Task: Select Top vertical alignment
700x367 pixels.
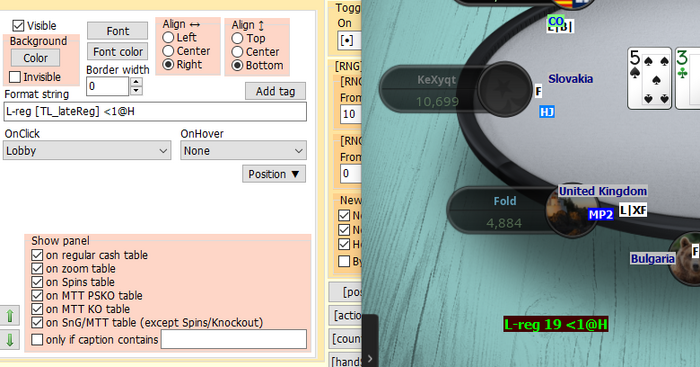Action: point(238,38)
